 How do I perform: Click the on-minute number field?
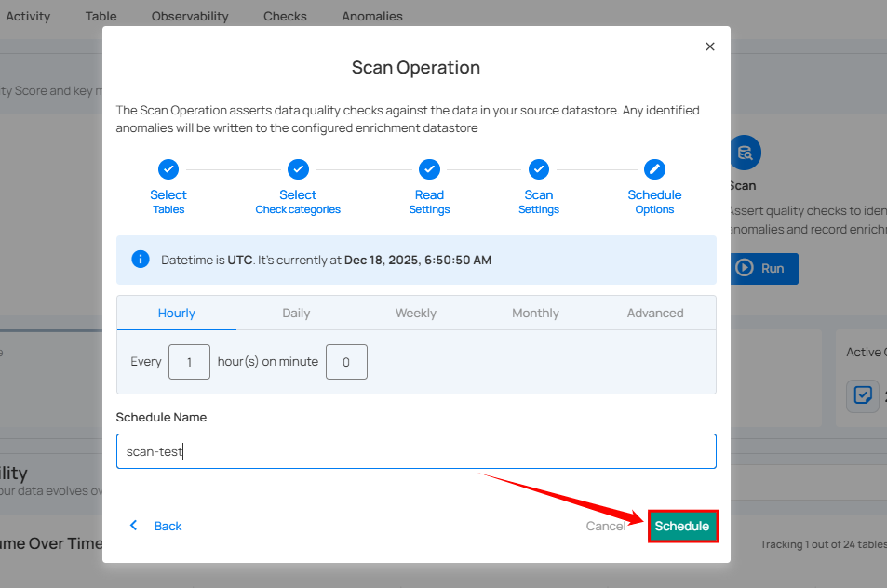[x=346, y=362]
